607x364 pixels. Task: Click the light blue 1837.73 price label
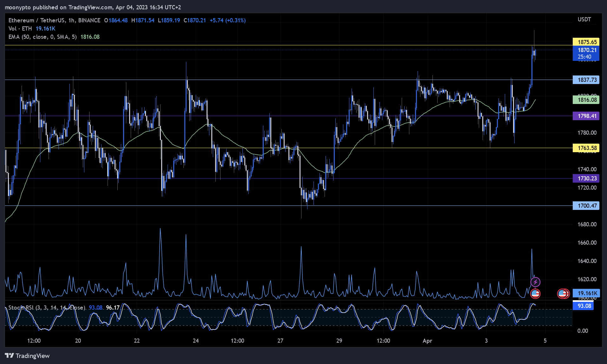coord(586,80)
